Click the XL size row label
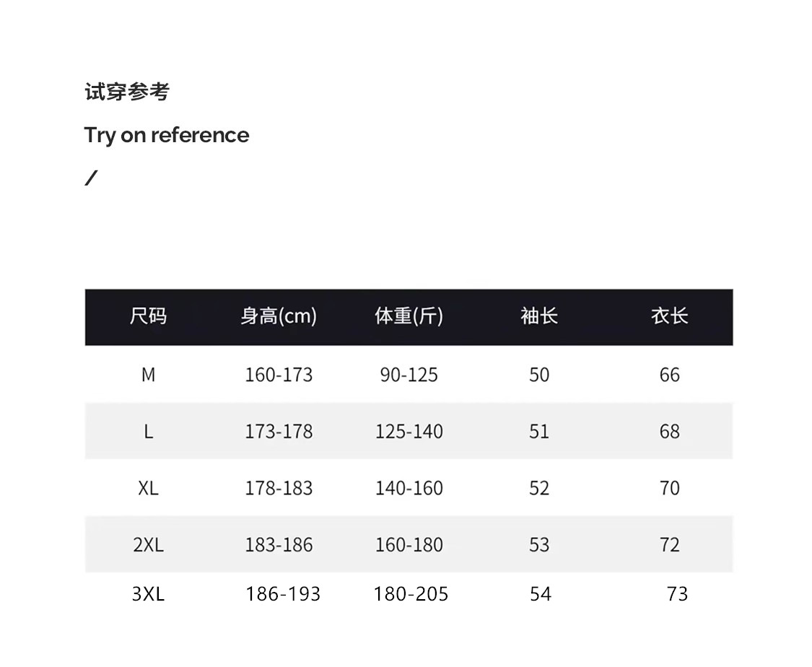The image size is (812, 667). [x=148, y=488]
